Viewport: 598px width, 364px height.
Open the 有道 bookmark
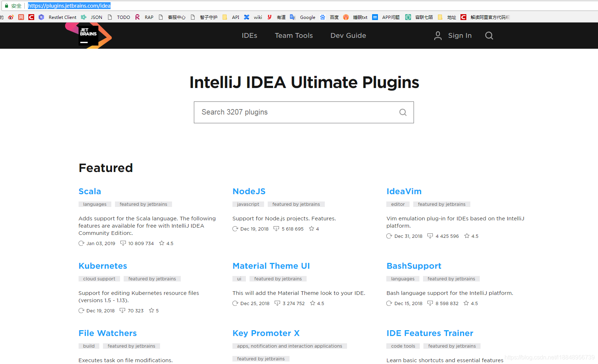coord(276,17)
